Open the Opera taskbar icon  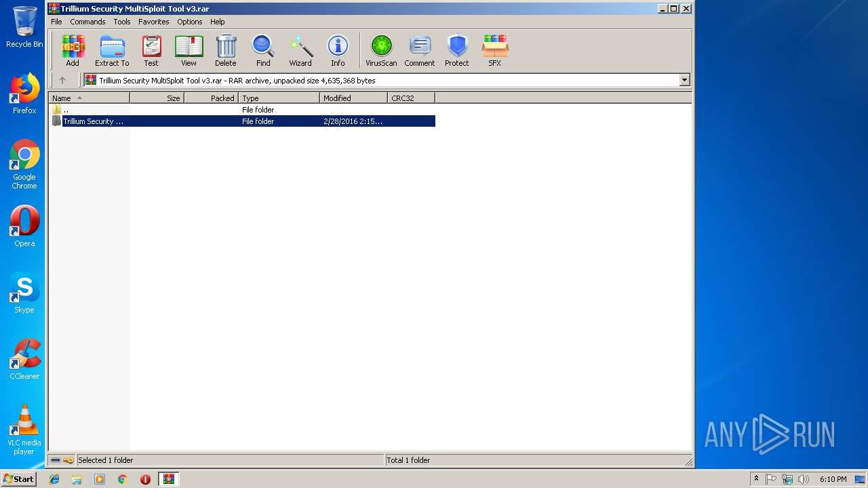(145, 479)
